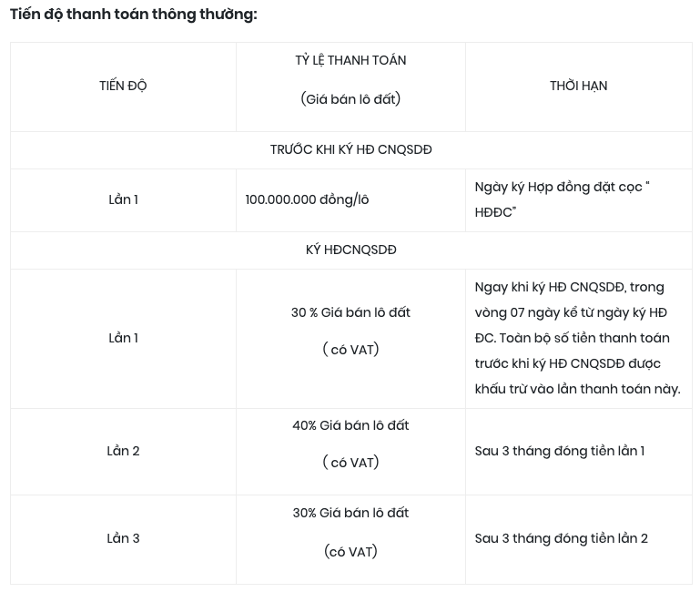Click the '100.000.000 đồng/lô' cell
700x592 pixels.
(x=307, y=199)
